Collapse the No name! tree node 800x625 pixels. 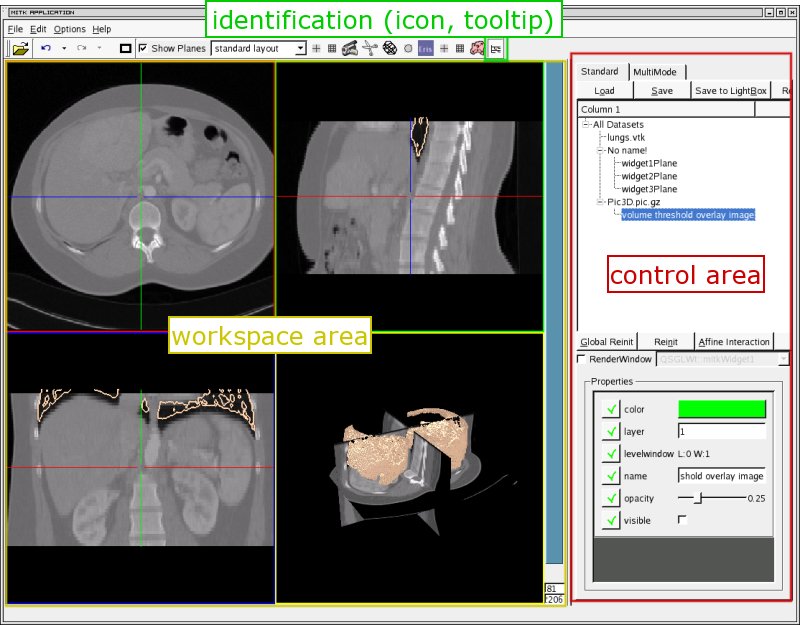point(600,150)
